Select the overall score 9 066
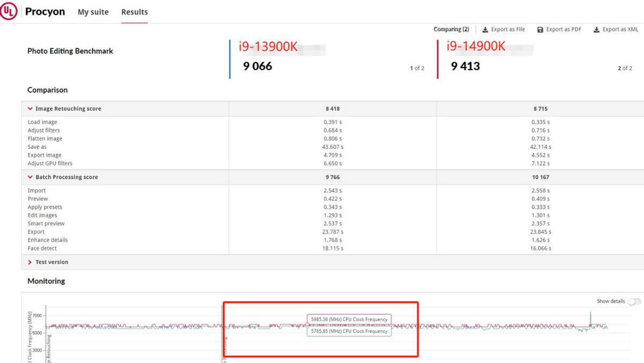This screenshot has width=644, height=363. click(x=258, y=66)
